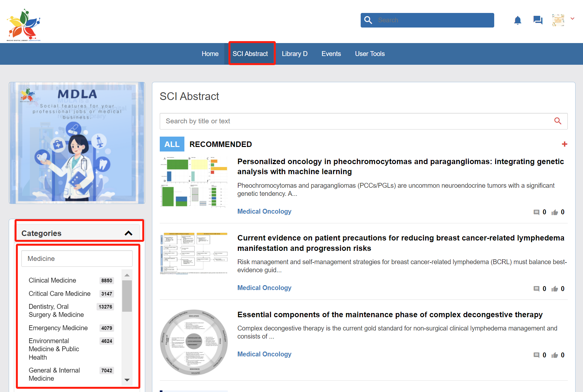Click the red plus icon beside Recommended
Image resolution: width=583 pixels, height=392 pixels.
(x=564, y=144)
